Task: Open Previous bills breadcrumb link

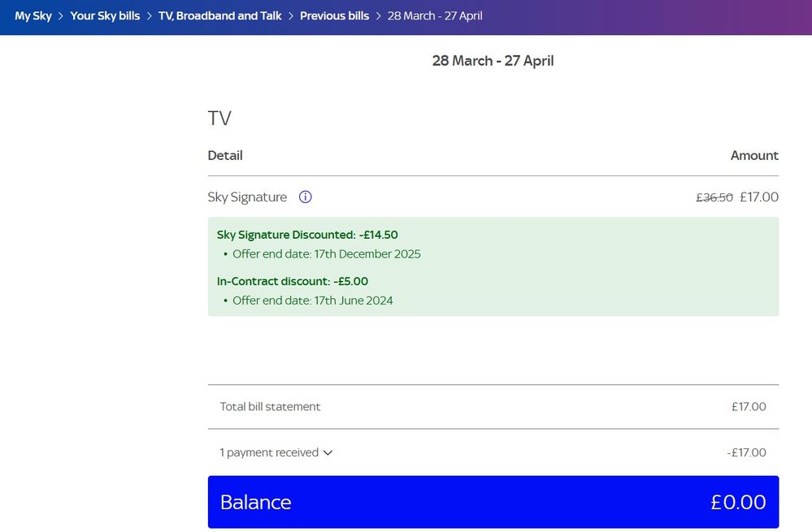Action: point(335,16)
